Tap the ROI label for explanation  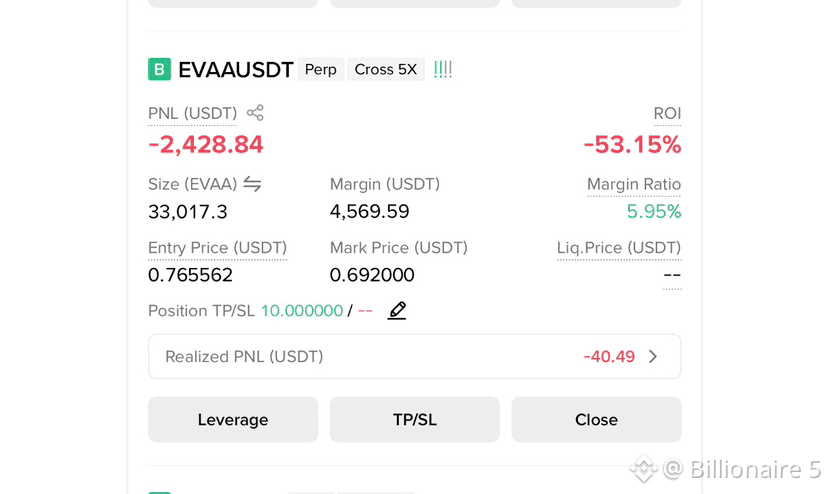[667, 113]
